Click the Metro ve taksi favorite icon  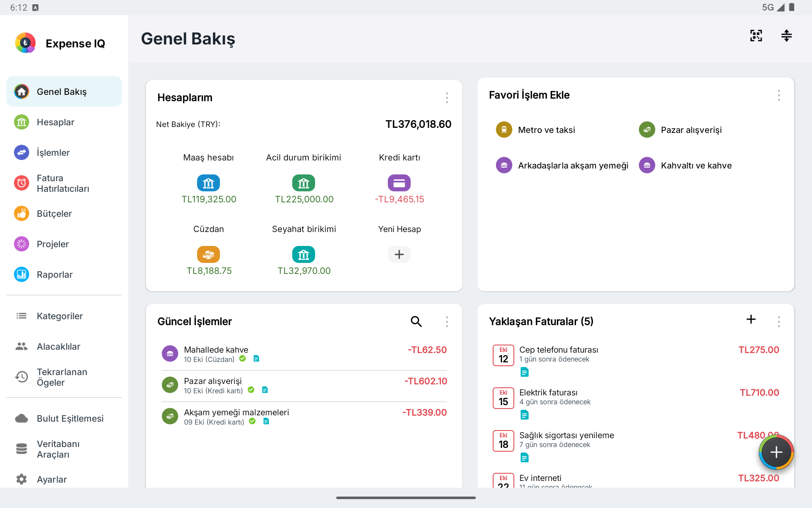pos(504,130)
